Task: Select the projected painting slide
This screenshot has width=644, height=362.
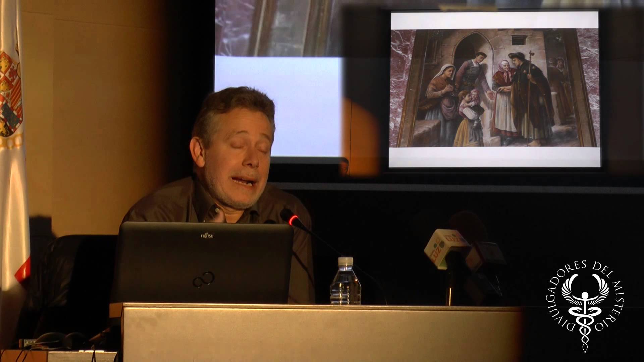Action: click(x=494, y=89)
